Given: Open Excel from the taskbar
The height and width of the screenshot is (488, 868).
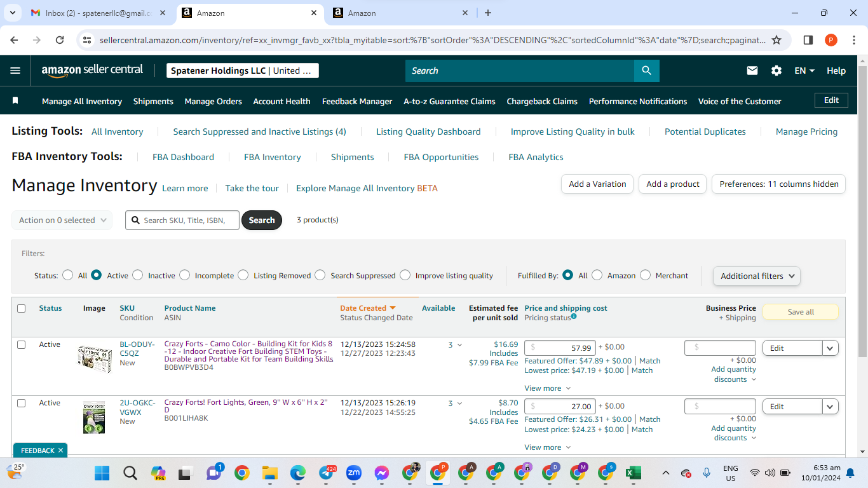Looking at the screenshot, I should pos(633,473).
